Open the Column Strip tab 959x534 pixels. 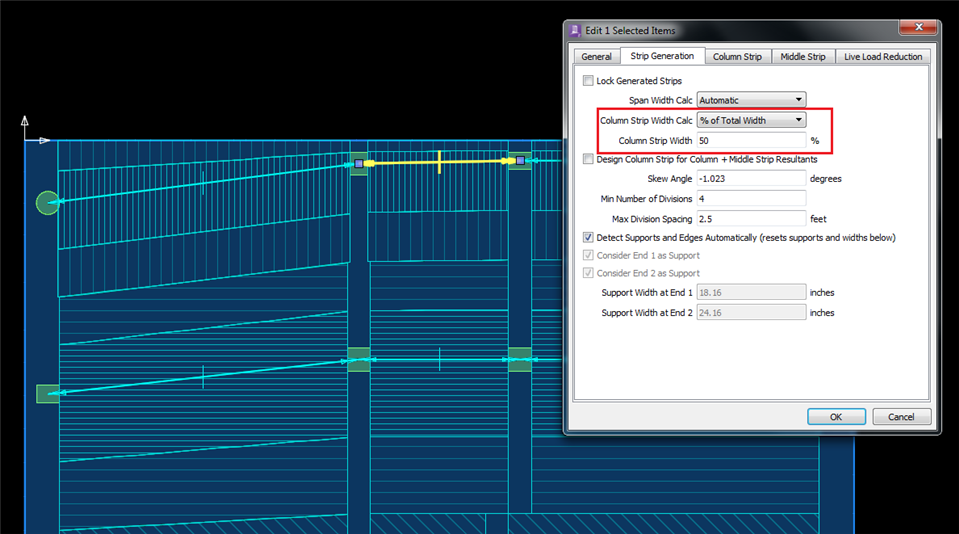point(737,57)
